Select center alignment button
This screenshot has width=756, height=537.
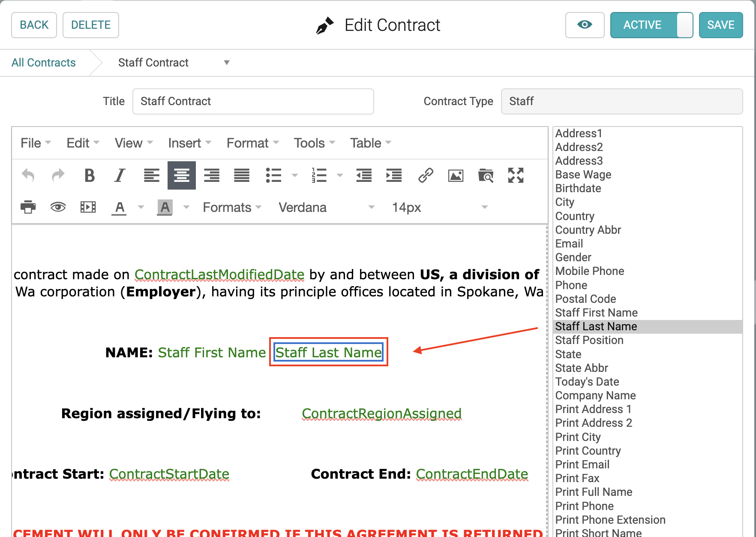(182, 175)
